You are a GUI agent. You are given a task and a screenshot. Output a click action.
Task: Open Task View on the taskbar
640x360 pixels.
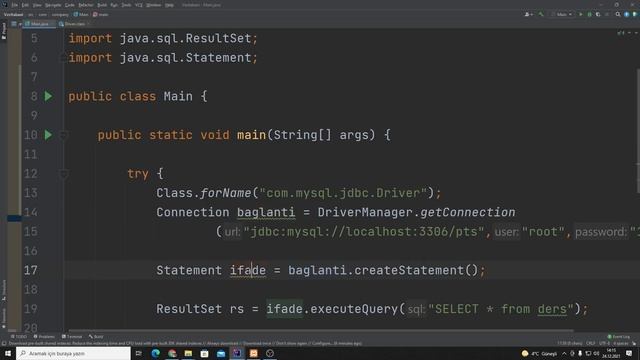pyautogui.click(x=139, y=353)
